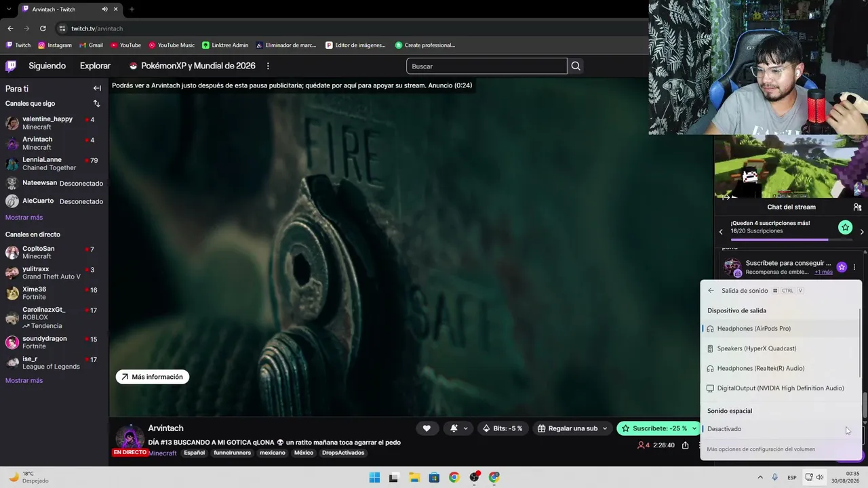868x488 pixels.
Task: Click the taskbar microphone indicator
Action: point(775,477)
